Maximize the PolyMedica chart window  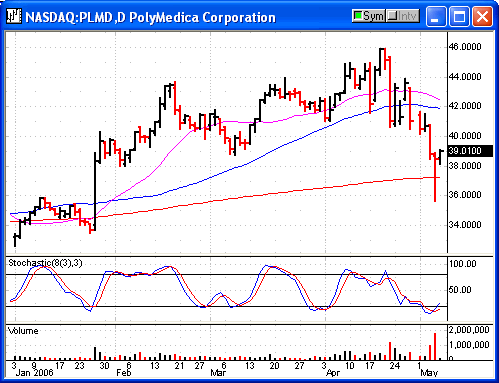[459, 17]
